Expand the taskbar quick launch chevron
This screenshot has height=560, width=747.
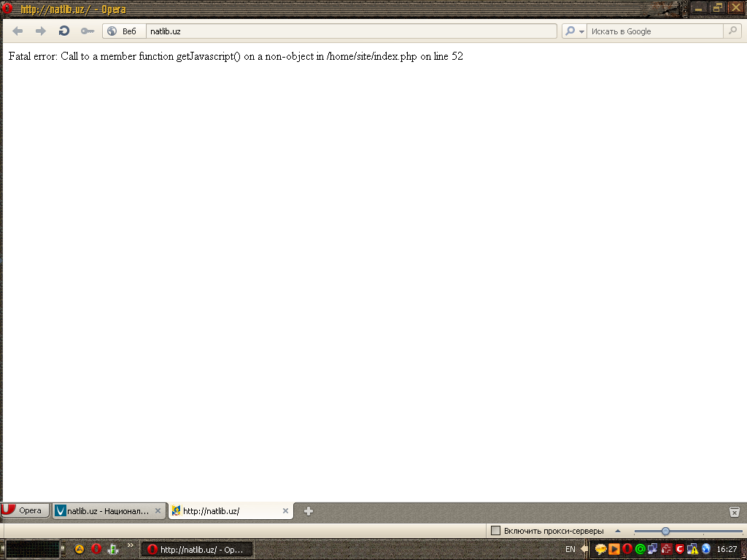(x=131, y=545)
